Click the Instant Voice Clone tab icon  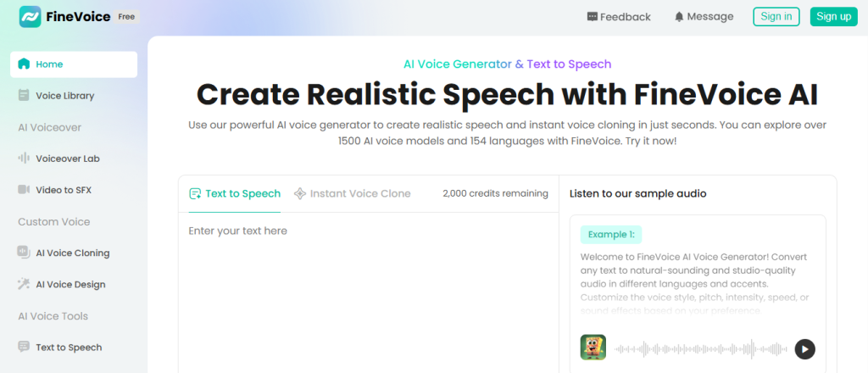tap(300, 193)
